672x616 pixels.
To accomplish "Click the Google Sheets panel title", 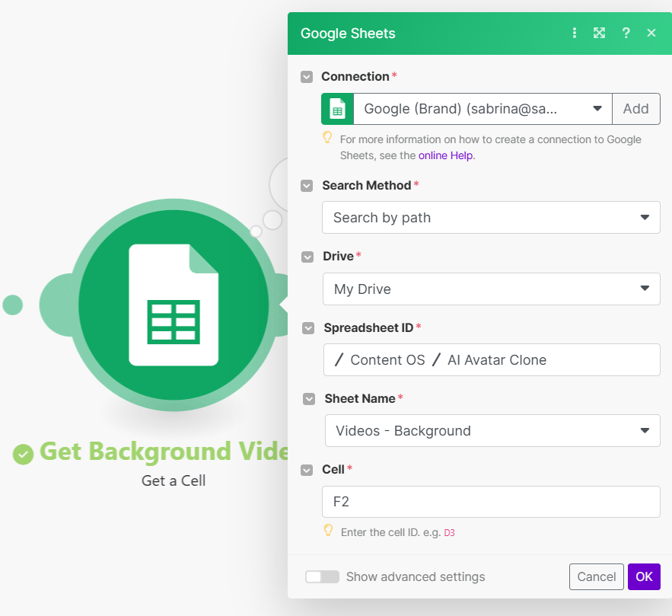I will (348, 34).
